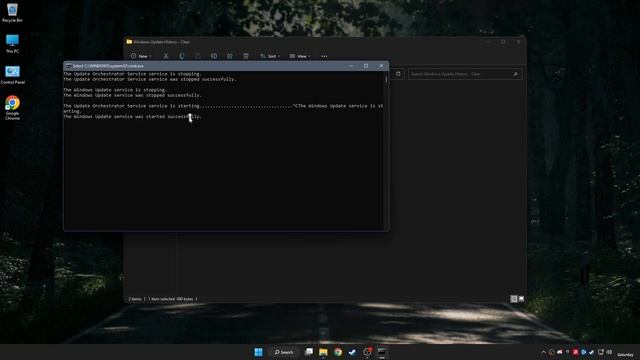Open the View dropdown in File Explorer

[x=300, y=56]
